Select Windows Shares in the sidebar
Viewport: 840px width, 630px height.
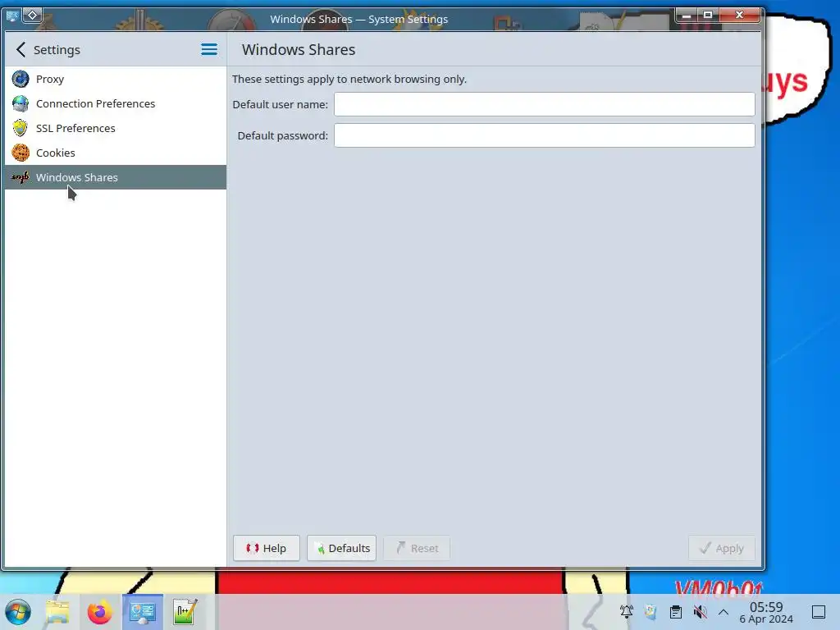tap(116, 177)
